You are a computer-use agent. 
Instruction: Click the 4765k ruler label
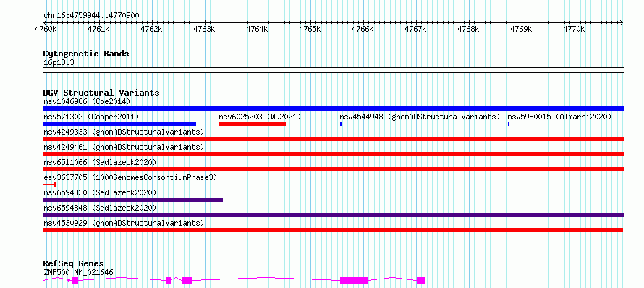(310, 29)
